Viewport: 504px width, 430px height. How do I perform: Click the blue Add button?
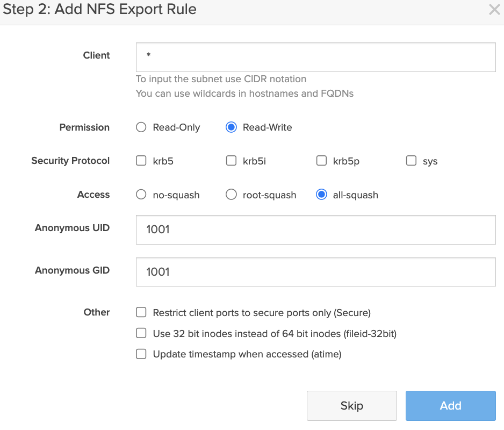click(x=450, y=406)
